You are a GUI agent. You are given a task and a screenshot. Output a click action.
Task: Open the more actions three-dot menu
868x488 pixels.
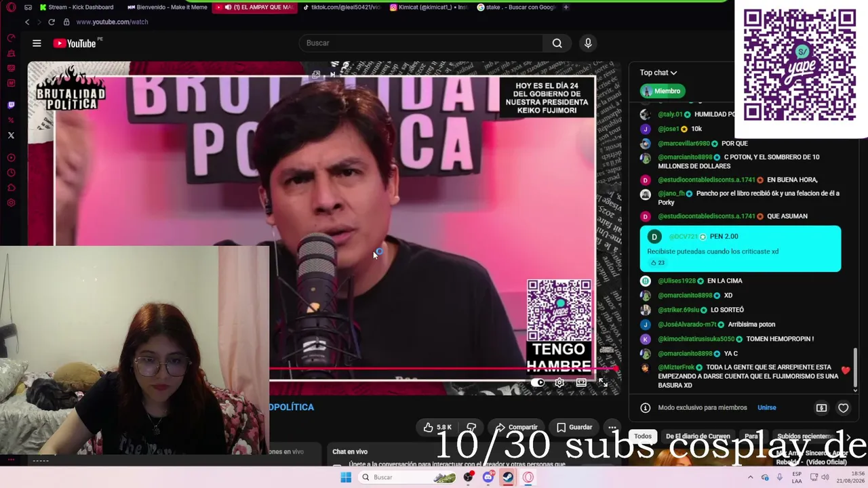click(x=612, y=428)
